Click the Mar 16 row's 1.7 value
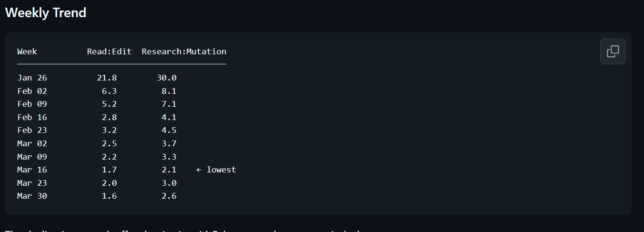The image size is (644, 232). coord(109,170)
